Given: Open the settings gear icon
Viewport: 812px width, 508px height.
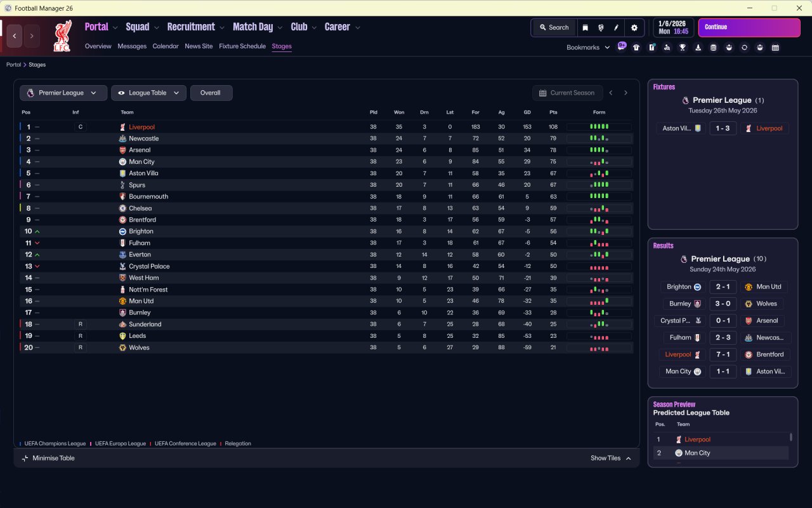Looking at the screenshot, I should (634, 27).
